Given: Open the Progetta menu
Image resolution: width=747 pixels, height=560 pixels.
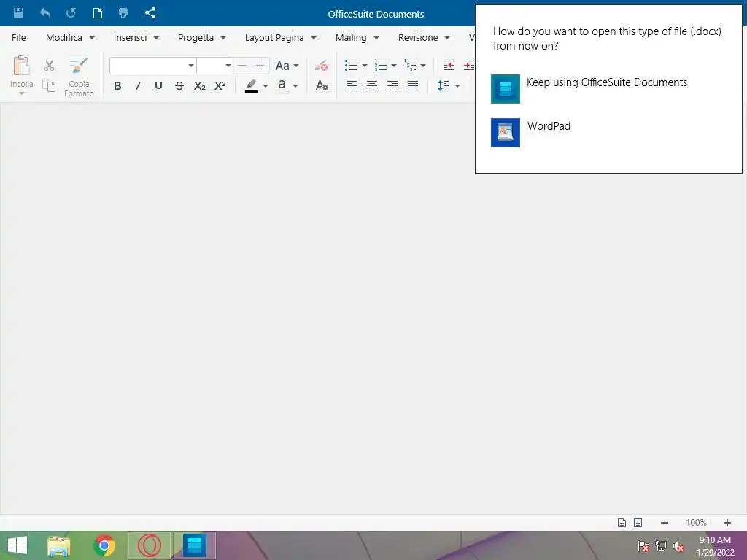Looking at the screenshot, I should 201,38.
